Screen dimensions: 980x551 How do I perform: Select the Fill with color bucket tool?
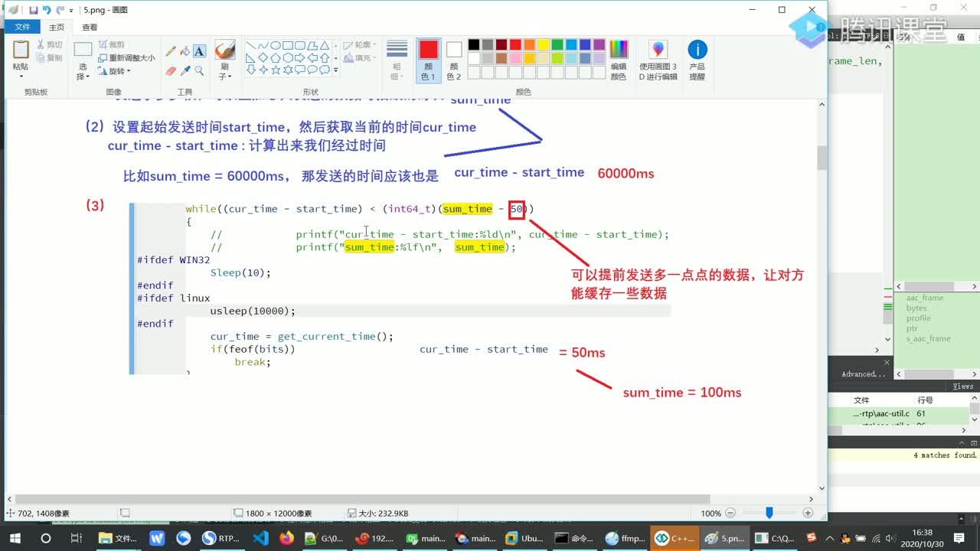(x=185, y=51)
